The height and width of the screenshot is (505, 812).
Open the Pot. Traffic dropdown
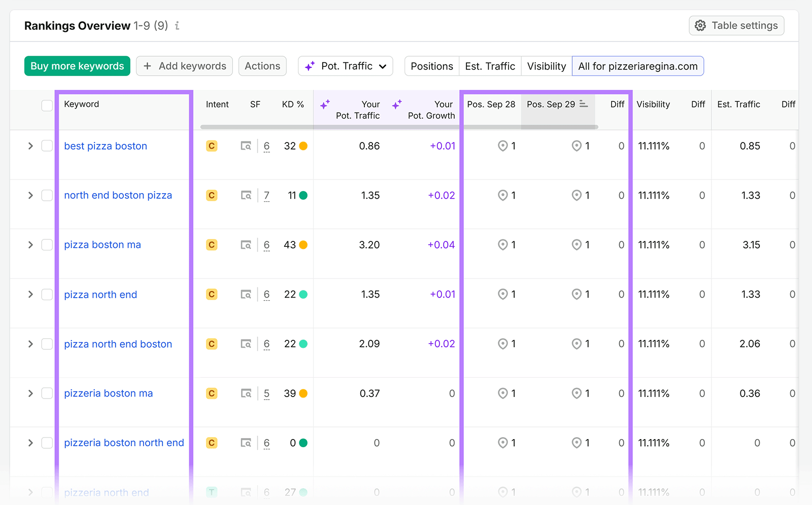(x=346, y=66)
